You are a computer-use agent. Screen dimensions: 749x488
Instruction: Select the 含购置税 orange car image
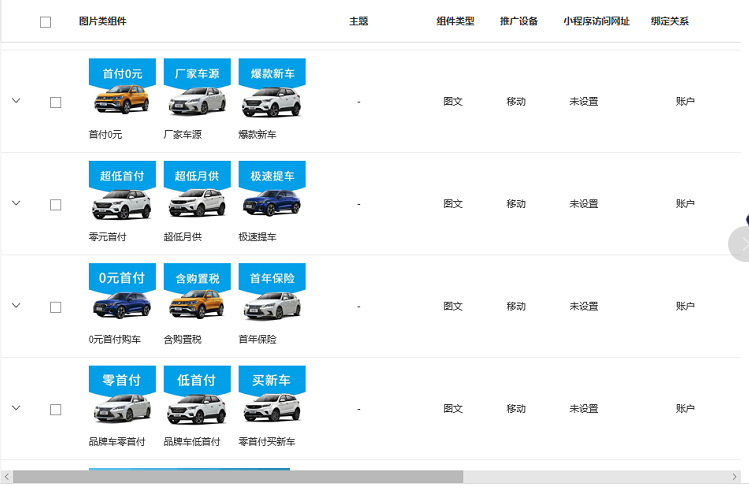pyautogui.click(x=196, y=305)
